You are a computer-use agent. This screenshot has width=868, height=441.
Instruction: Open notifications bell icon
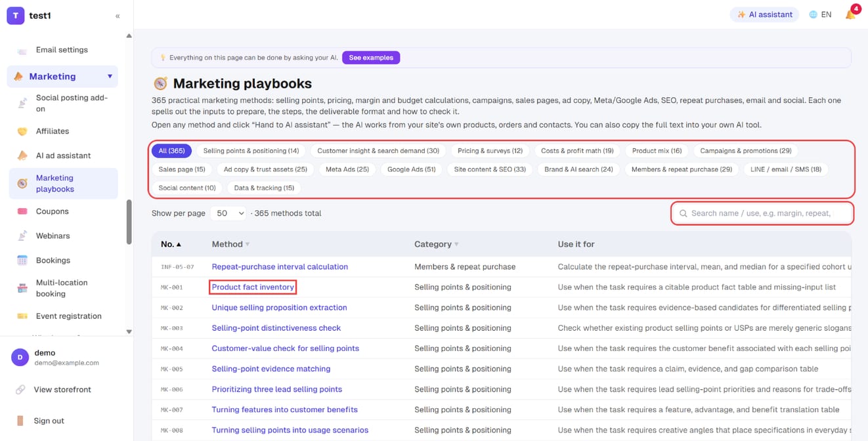coord(850,14)
